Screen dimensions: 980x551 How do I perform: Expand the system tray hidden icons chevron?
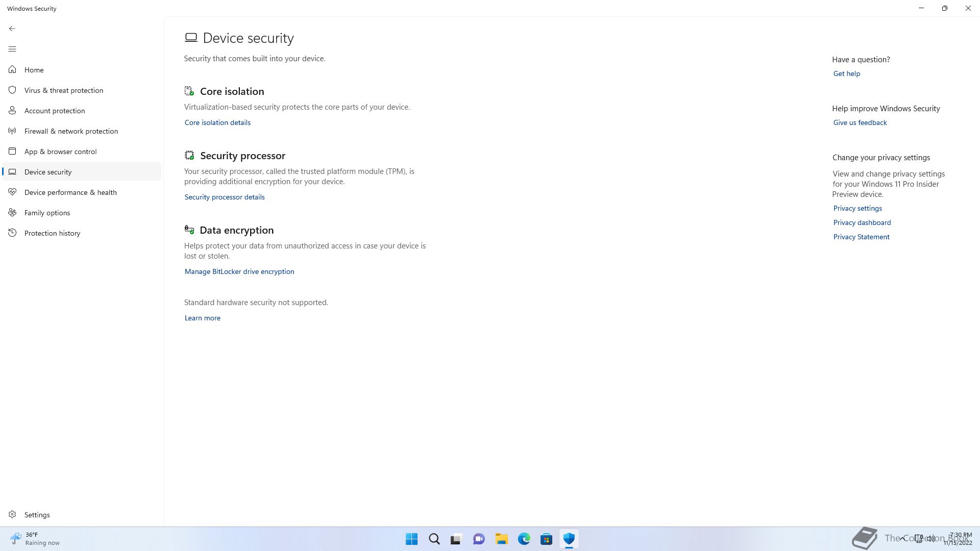click(x=902, y=538)
